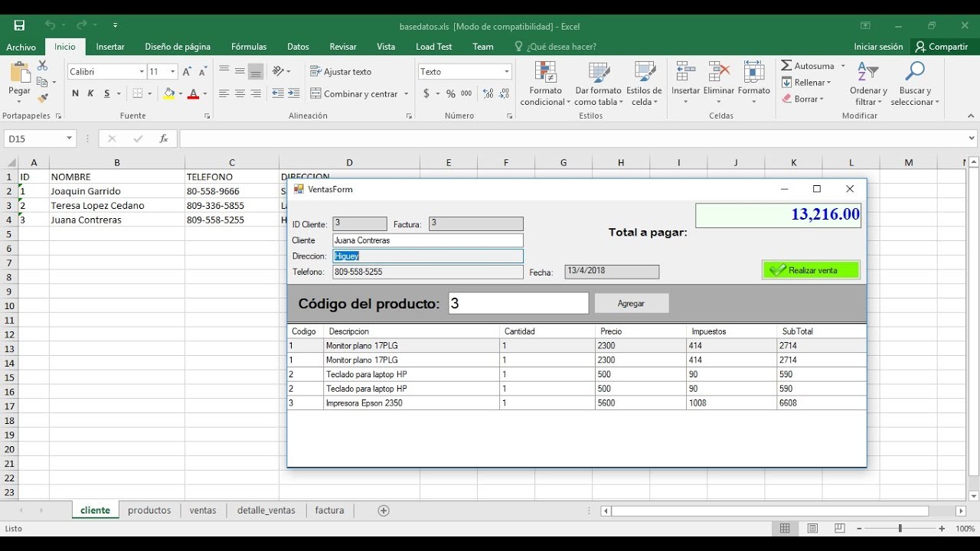This screenshot has width=980, height=551.
Task: Click Combinar y centrar button
Action: [x=354, y=94]
